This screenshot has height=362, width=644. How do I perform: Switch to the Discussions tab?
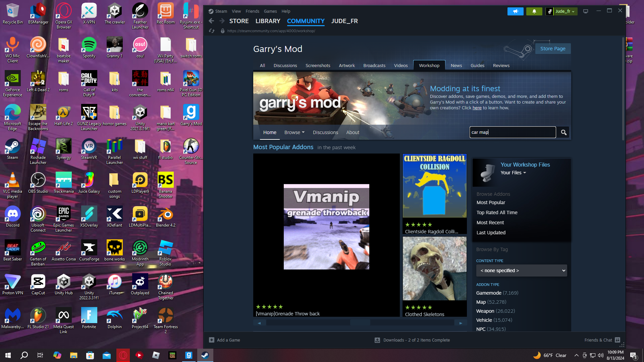click(x=285, y=65)
